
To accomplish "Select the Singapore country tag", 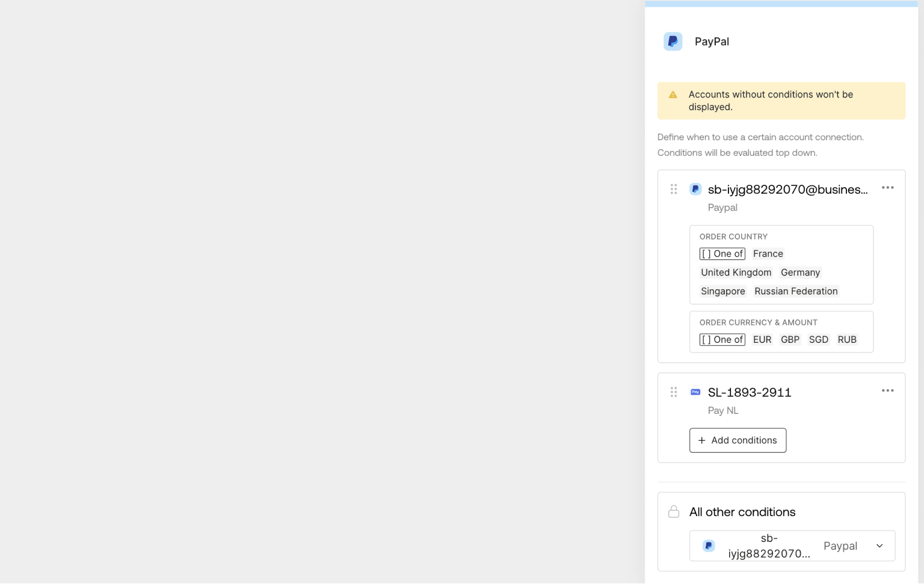I will (722, 291).
